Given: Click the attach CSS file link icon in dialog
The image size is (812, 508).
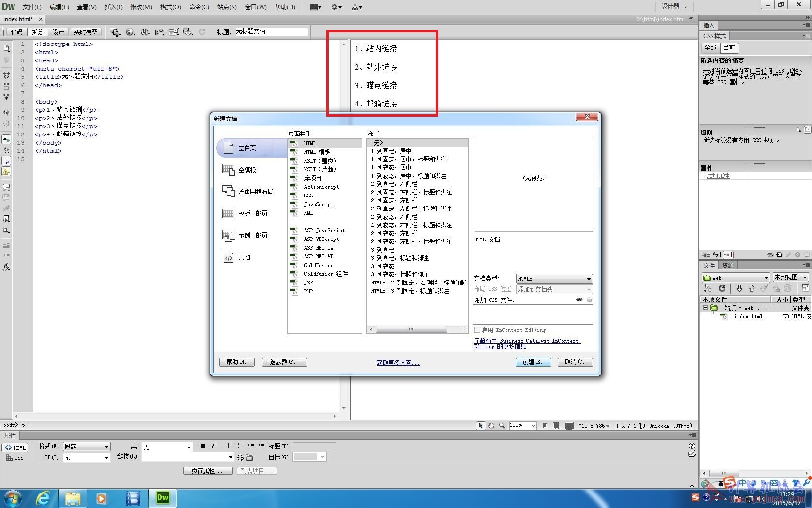Looking at the screenshot, I should pyautogui.click(x=579, y=299).
